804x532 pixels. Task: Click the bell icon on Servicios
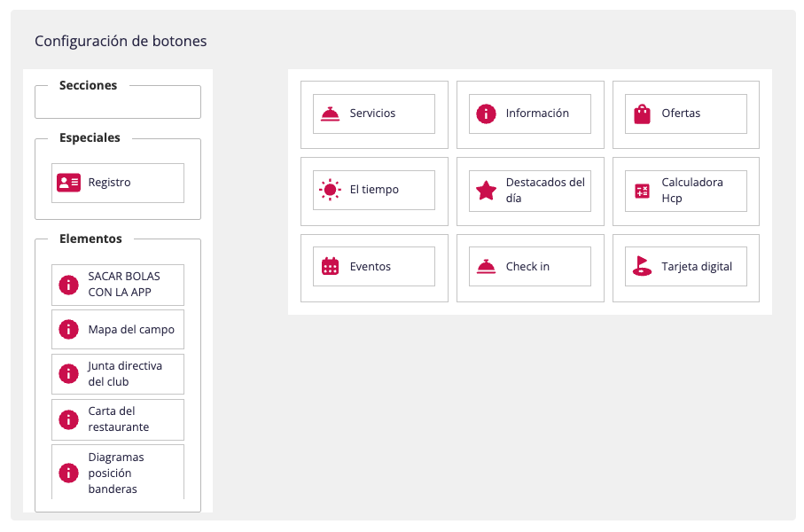click(331, 113)
